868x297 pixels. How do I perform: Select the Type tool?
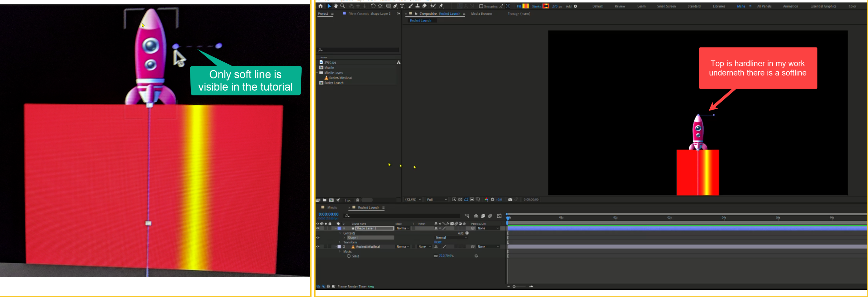[402, 6]
